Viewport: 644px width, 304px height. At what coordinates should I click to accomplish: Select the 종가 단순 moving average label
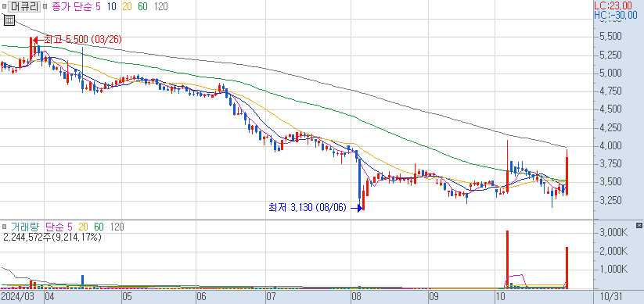pyautogui.click(x=72, y=7)
